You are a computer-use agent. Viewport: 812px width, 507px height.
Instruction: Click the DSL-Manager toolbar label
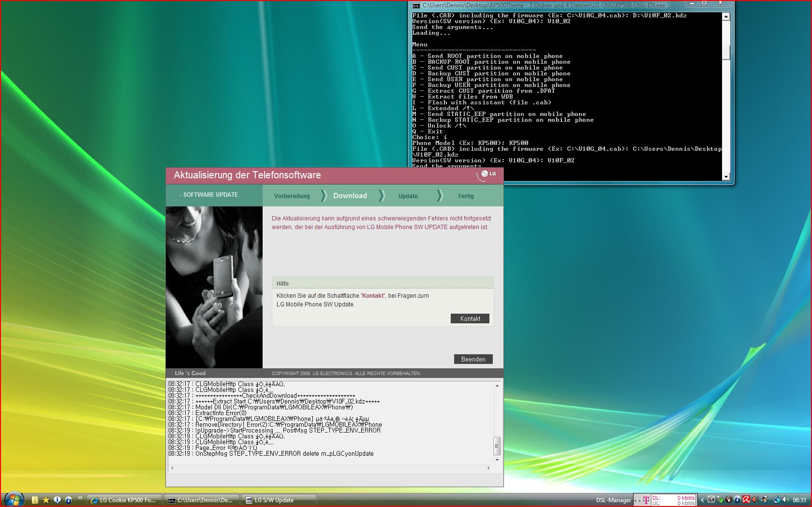(x=613, y=500)
